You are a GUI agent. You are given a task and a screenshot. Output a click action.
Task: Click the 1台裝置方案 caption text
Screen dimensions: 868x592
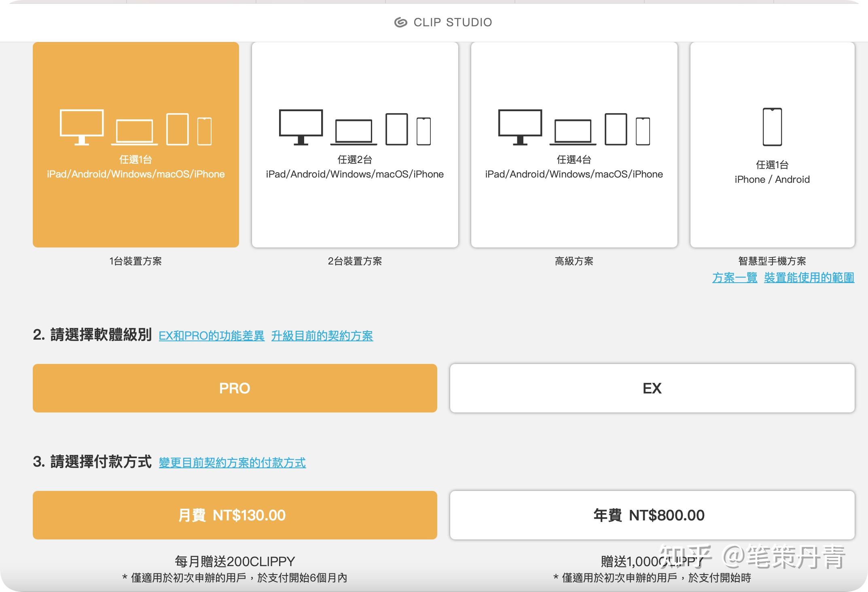click(135, 261)
